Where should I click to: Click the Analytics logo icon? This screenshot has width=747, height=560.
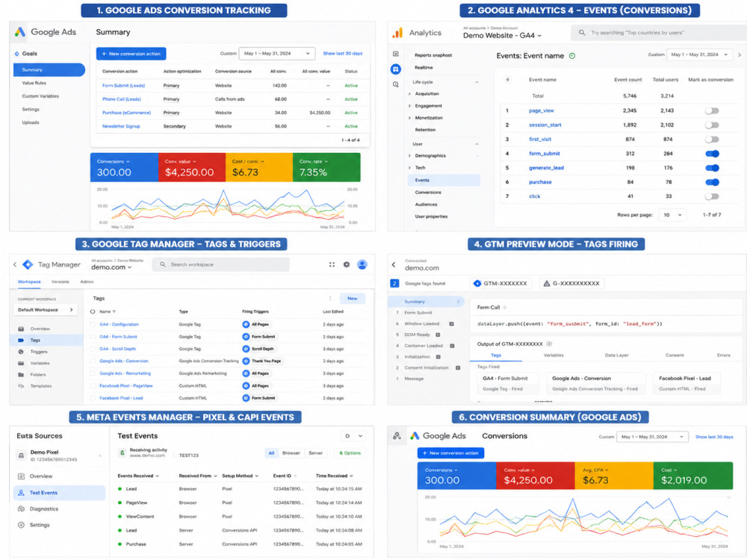tap(397, 33)
